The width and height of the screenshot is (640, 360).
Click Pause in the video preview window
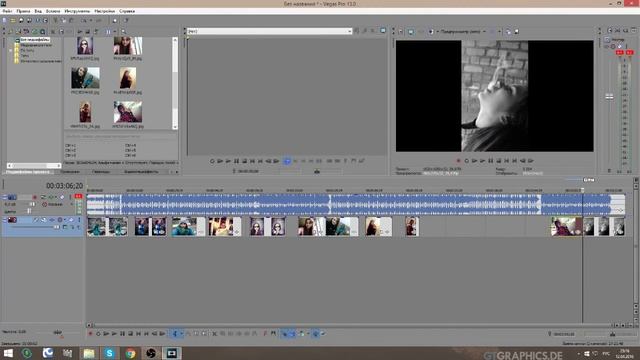491,161
